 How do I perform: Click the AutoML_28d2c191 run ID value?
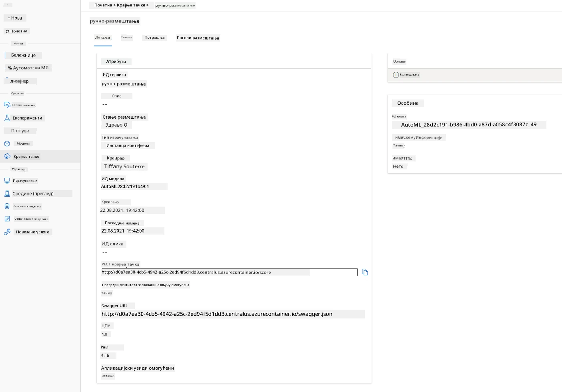(469, 125)
